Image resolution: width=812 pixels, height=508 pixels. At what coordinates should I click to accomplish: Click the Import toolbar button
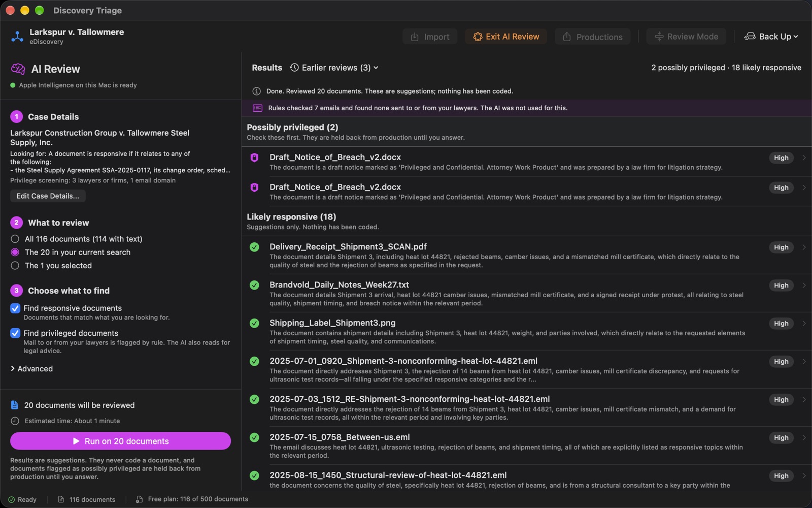coord(430,37)
